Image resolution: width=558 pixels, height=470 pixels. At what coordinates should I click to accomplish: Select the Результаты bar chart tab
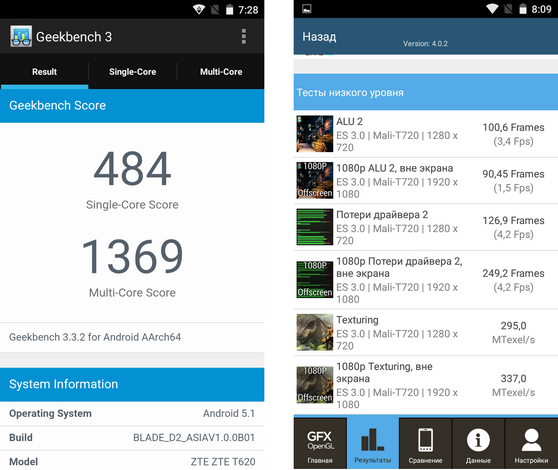point(373,443)
